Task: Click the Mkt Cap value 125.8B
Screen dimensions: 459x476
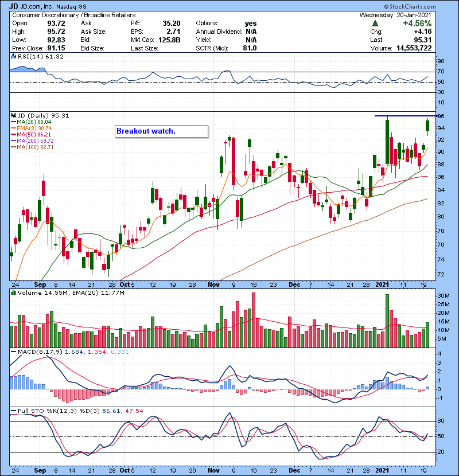Action: click(x=169, y=40)
